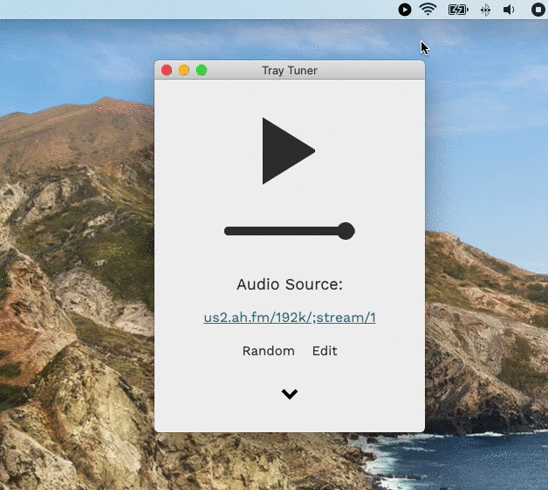
Task: Click the Audio Source: label
Action: tap(289, 284)
